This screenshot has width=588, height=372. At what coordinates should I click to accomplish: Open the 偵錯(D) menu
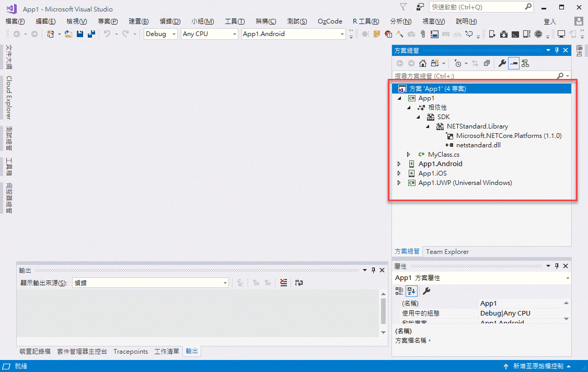pos(170,21)
